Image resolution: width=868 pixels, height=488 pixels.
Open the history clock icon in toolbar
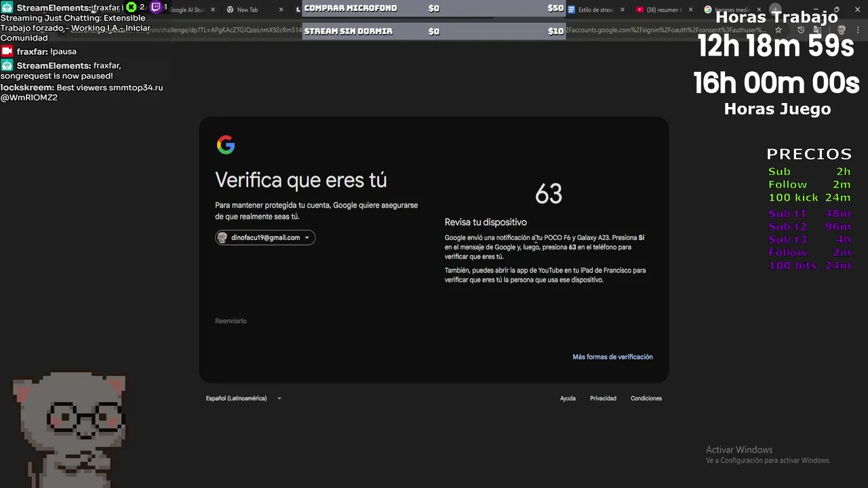tap(801, 30)
